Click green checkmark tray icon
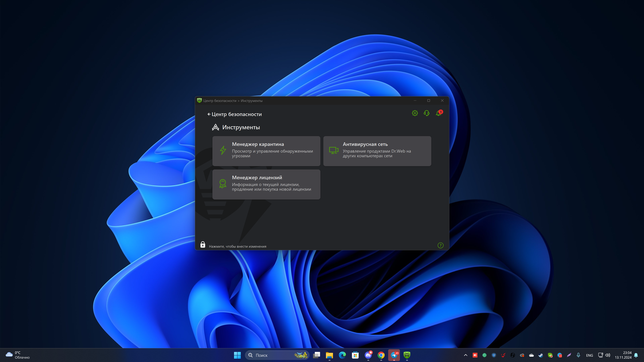This screenshot has height=362, width=644. pos(550,355)
